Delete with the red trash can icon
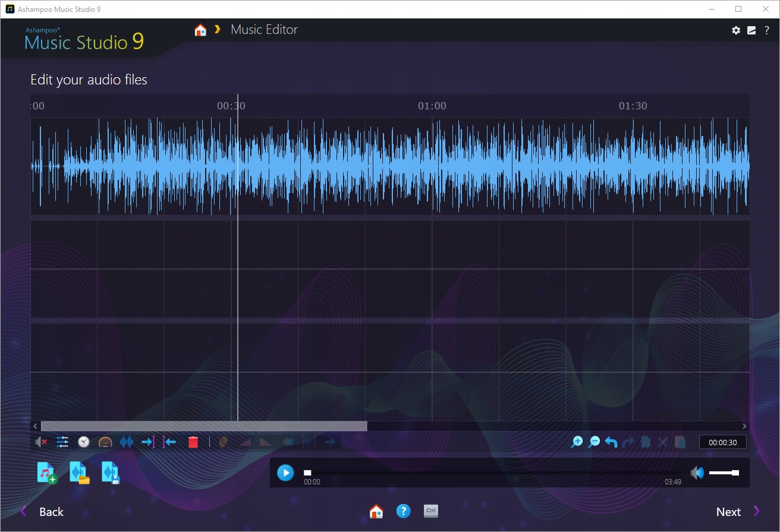 tap(193, 442)
